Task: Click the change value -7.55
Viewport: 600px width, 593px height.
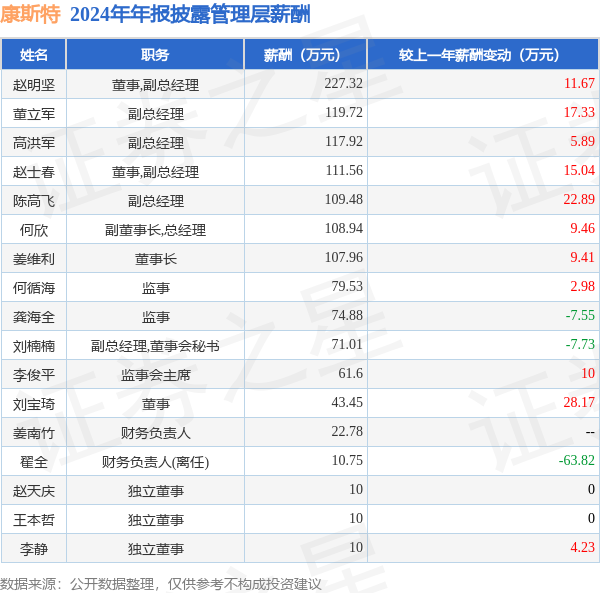Action: tap(580, 315)
